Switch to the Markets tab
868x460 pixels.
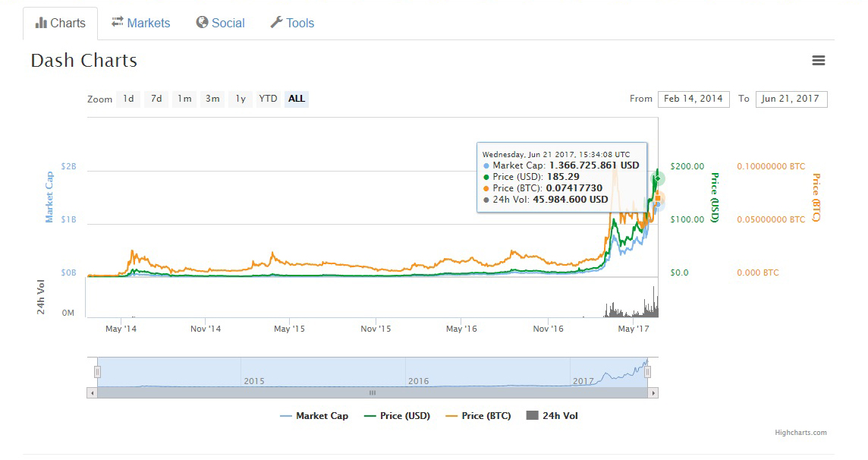click(x=140, y=23)
